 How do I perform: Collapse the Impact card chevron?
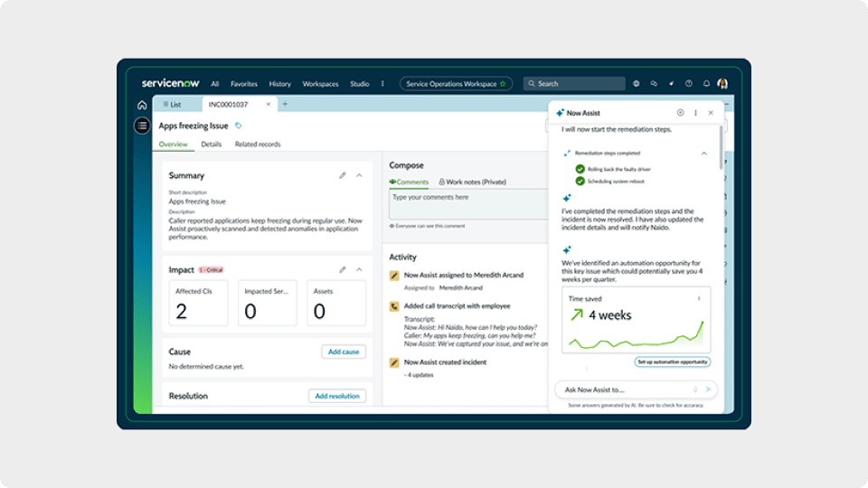[359, 269]
